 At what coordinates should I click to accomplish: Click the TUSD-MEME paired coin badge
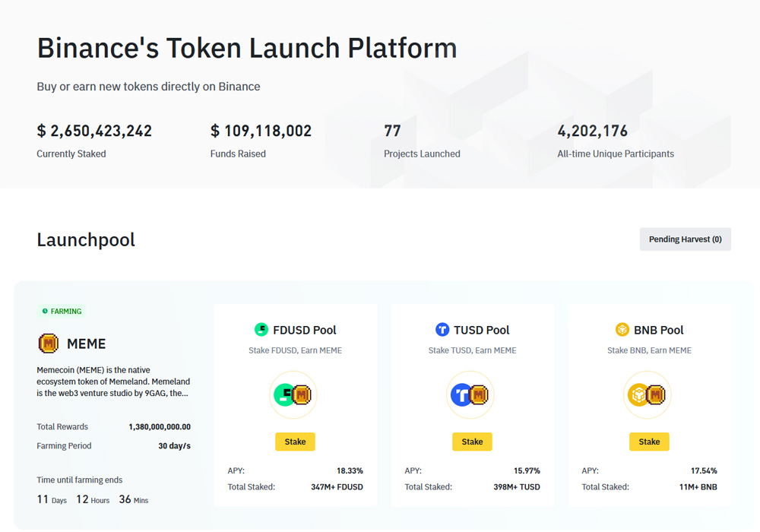tap(470, 394)
